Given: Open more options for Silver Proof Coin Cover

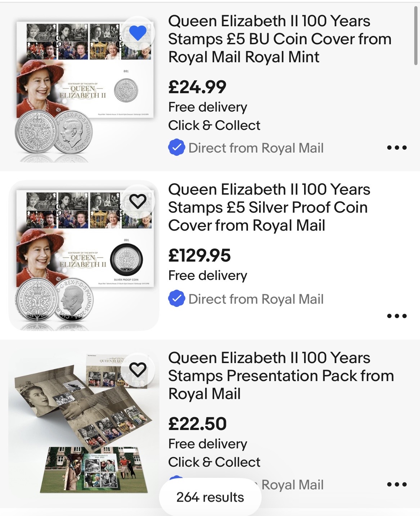Looking at the screenshot, I should 397,316.
